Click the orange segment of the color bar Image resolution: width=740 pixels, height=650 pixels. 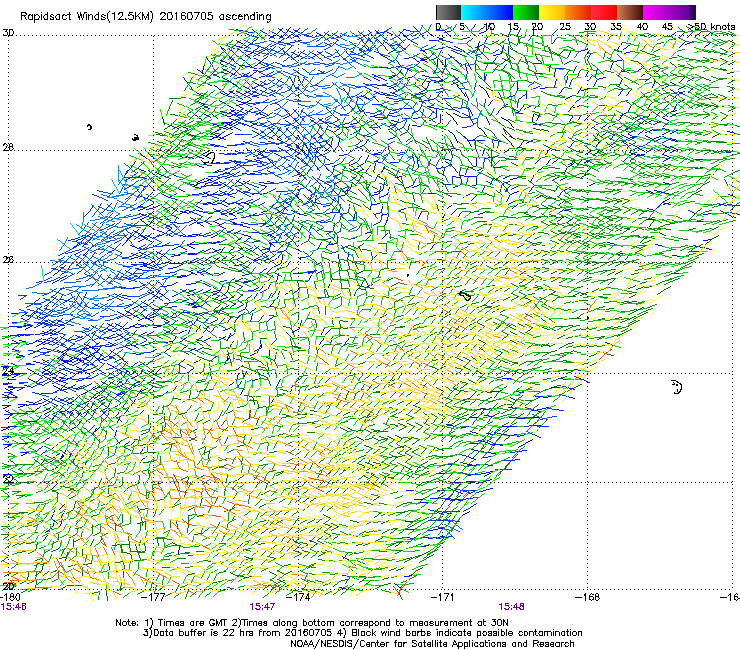tap(578, 12)
